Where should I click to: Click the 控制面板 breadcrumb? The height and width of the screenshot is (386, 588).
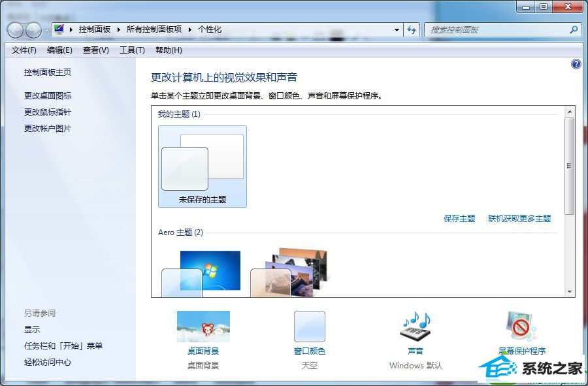[x=95, y=29]
